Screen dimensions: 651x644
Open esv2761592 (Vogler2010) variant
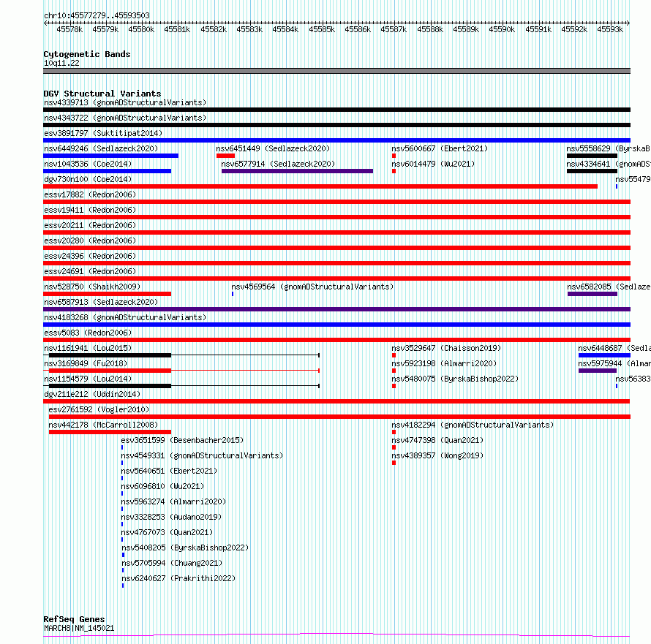(x=99, y=409)
